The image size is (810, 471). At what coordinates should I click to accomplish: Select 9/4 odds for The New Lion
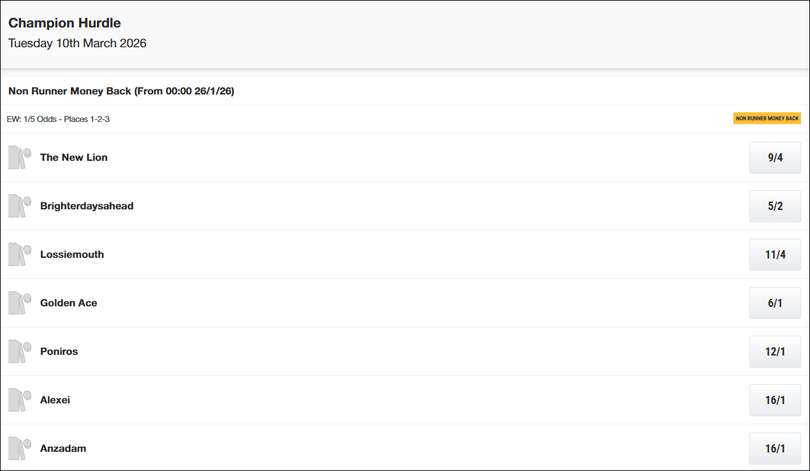775,158
